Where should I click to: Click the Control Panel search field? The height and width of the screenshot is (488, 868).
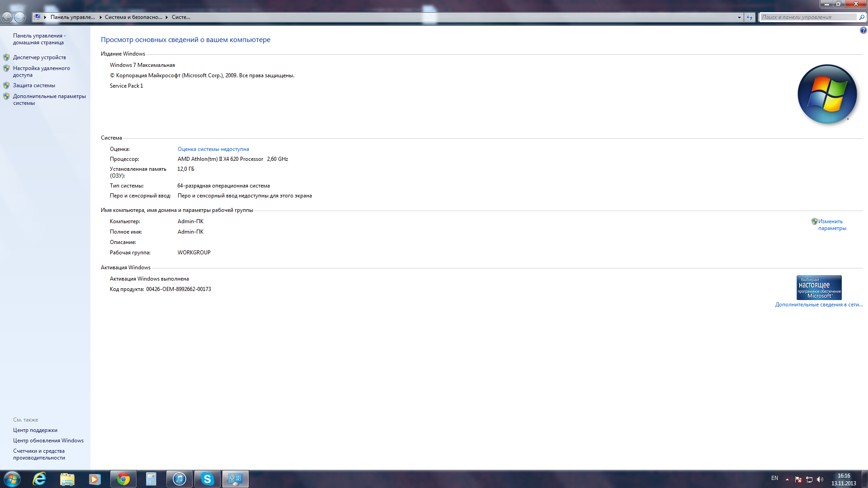click(808, 17)
